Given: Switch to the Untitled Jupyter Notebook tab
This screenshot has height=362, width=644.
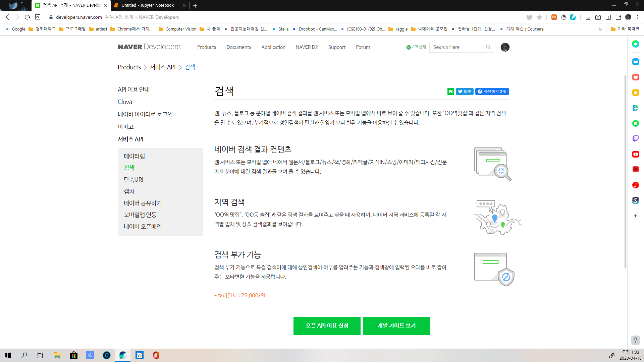Looking at the screenshot, I should pyautogui.click(x=148, y=5).
